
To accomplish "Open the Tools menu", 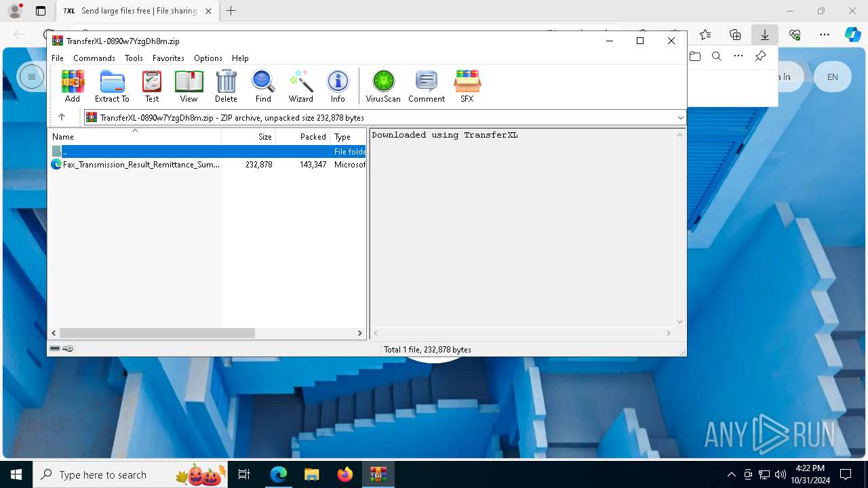I will (134, 58).
